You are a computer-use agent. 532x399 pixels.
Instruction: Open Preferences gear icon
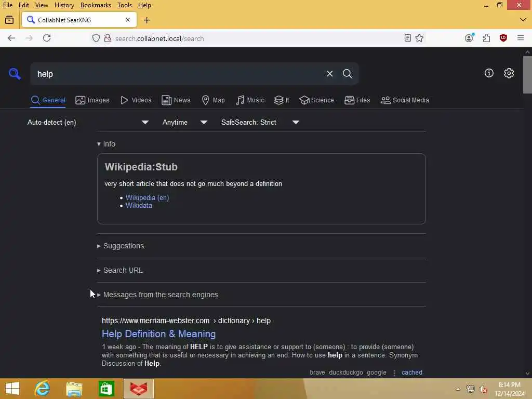(x=509, y=73)
